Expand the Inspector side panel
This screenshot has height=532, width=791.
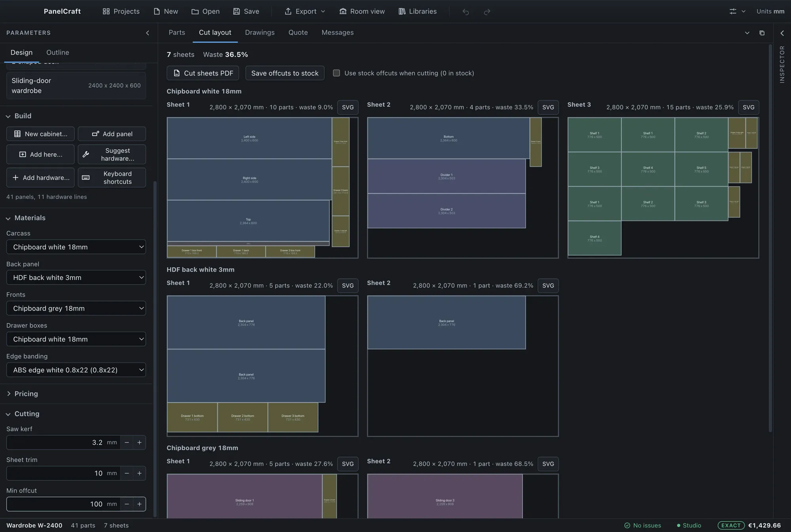pos(782,33)
